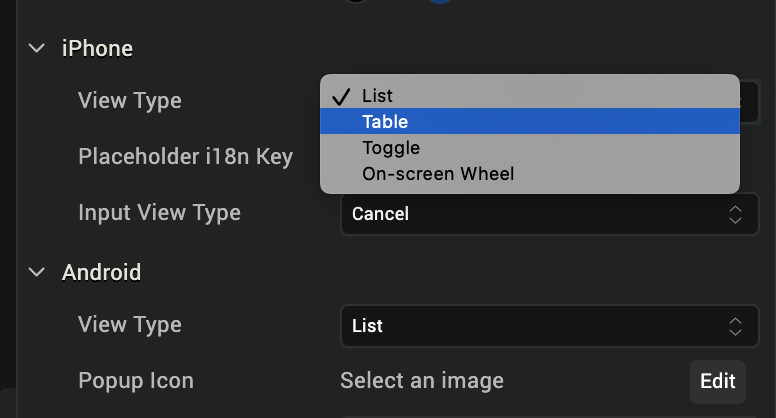Choose Table from the View Type menu

(x=385, y=122)
